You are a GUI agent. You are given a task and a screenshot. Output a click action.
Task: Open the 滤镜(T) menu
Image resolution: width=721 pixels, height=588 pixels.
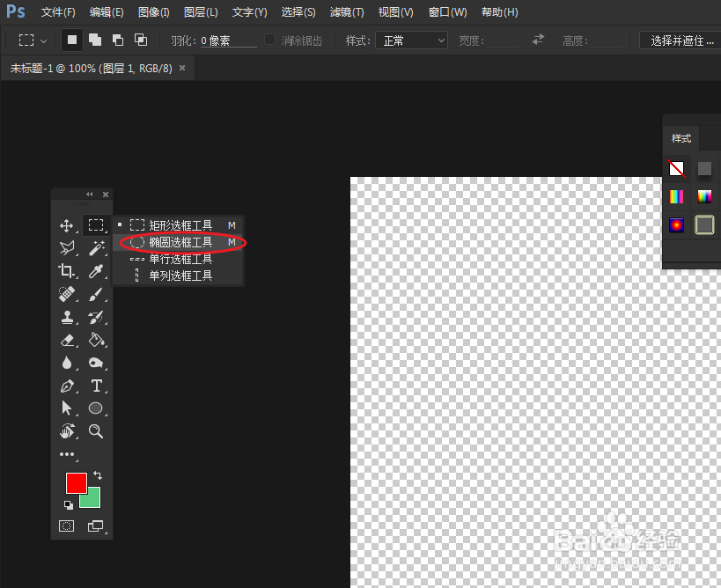pos(347,12)
